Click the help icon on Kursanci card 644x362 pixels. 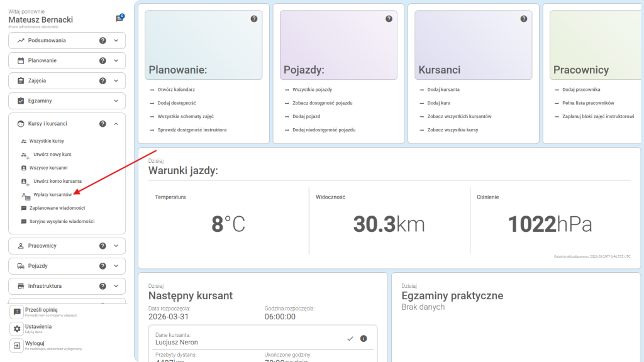pos(524,19)
